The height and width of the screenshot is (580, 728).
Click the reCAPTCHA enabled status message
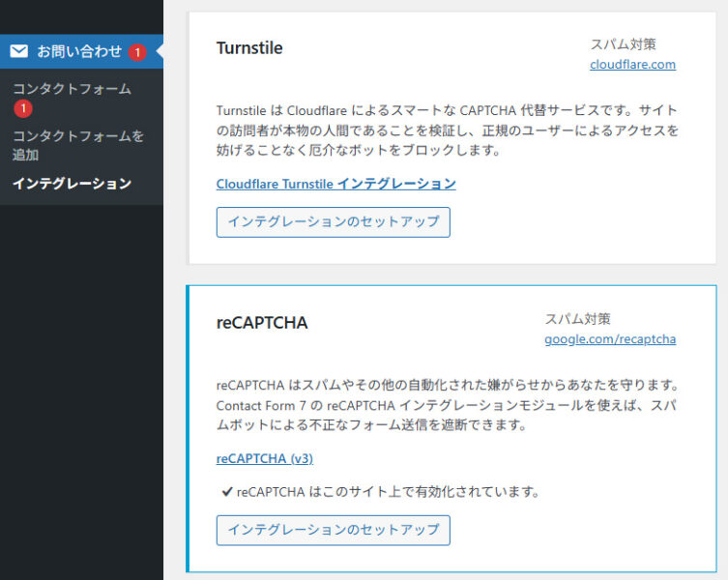[387, 492]
